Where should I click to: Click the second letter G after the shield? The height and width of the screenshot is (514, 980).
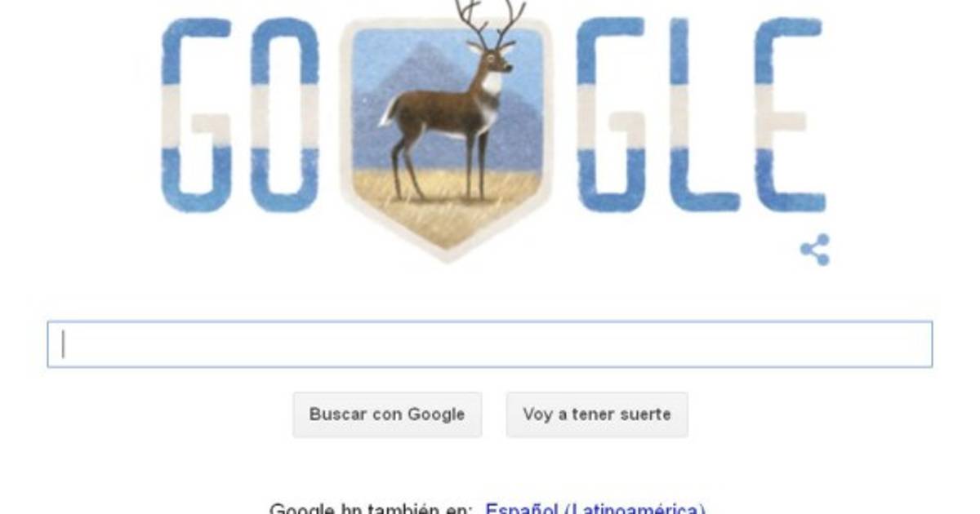coord(614,115)
